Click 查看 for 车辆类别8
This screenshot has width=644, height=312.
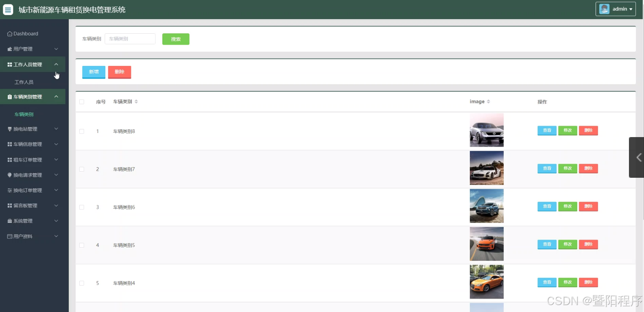coord(547,131)
